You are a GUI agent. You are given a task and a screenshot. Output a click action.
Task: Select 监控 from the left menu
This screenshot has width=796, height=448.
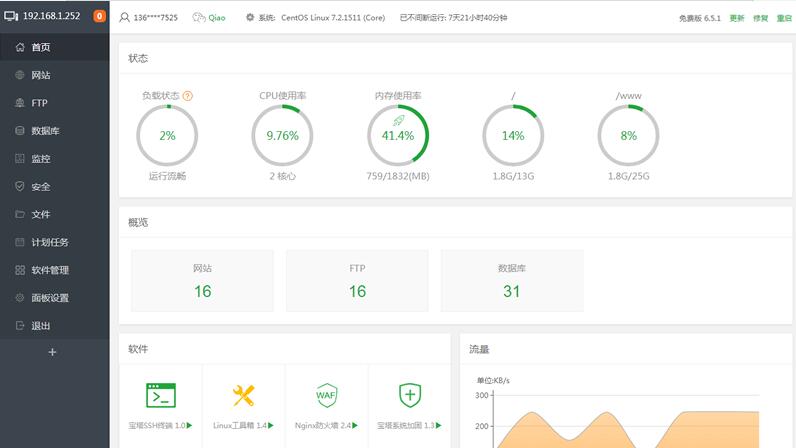click(40, 159)
